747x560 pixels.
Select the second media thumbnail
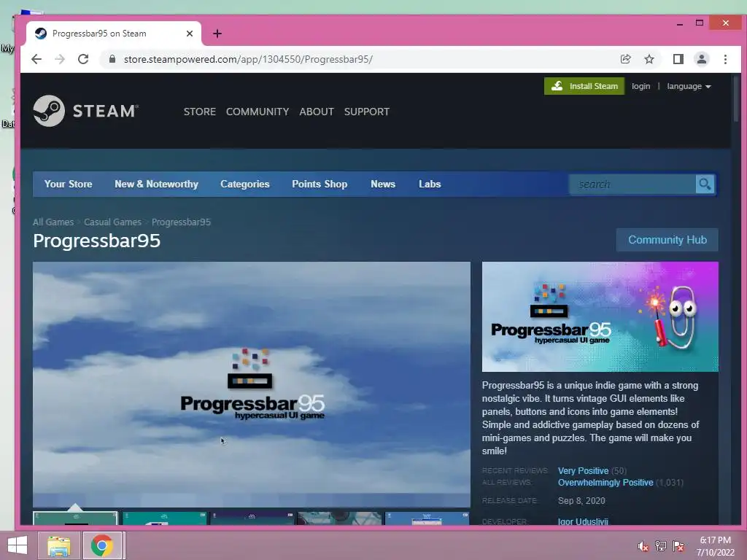click(164, 518)
